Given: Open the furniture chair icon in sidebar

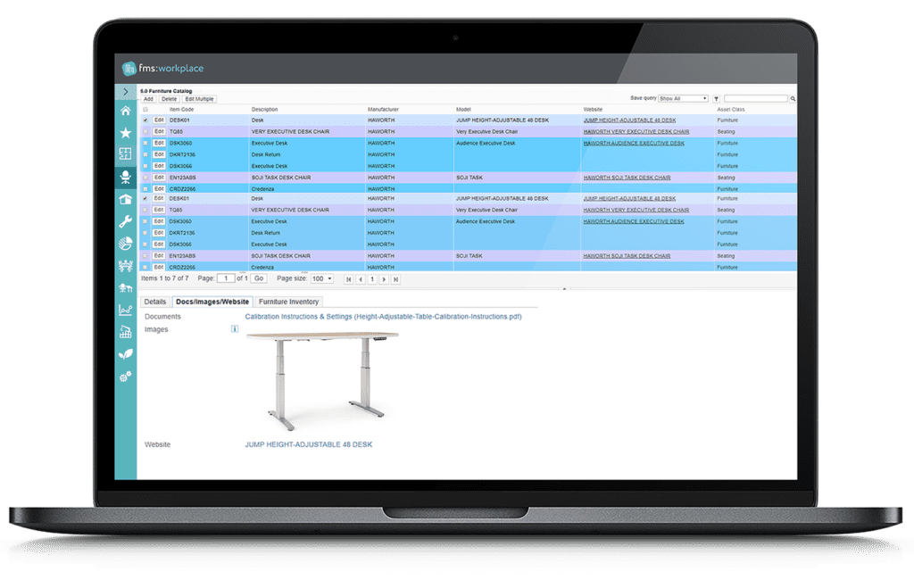Looking at the screenshot, I should pyautogui.click(x=126, y=177).
